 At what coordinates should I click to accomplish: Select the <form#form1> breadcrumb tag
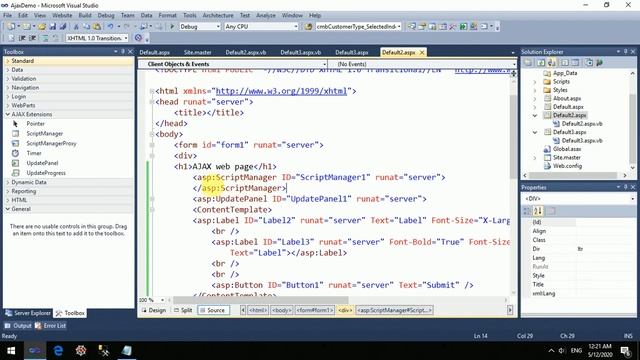pos(315,310)
